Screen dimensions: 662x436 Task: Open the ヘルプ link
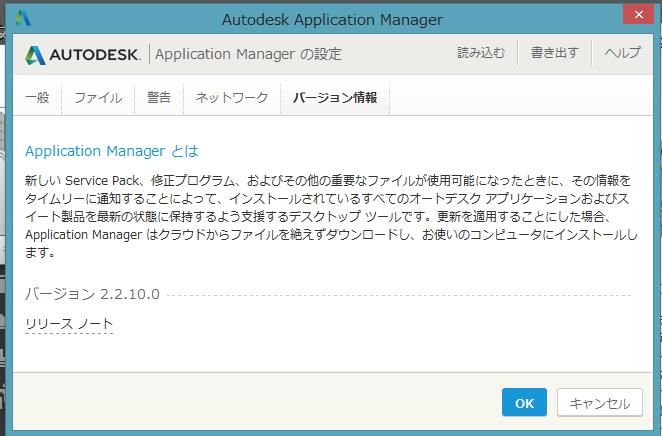click(622, 53)
